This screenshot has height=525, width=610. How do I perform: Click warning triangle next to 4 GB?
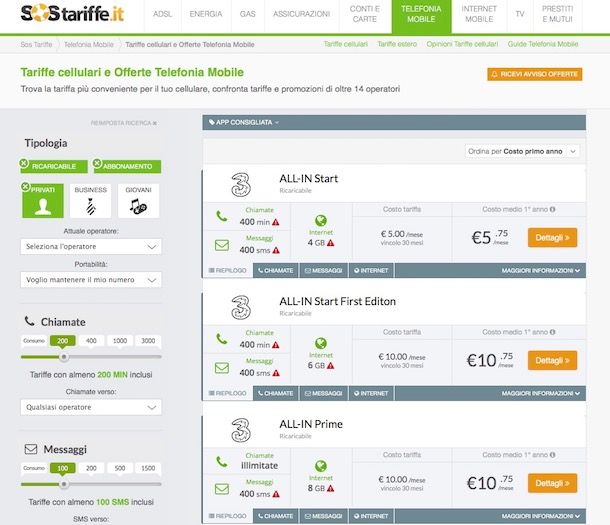click(x=331, y=243)
